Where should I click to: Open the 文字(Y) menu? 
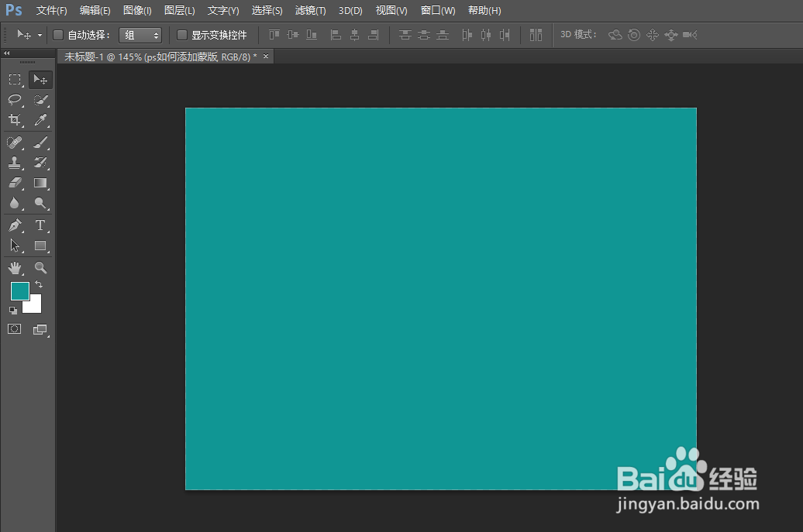tap(222, 10)
